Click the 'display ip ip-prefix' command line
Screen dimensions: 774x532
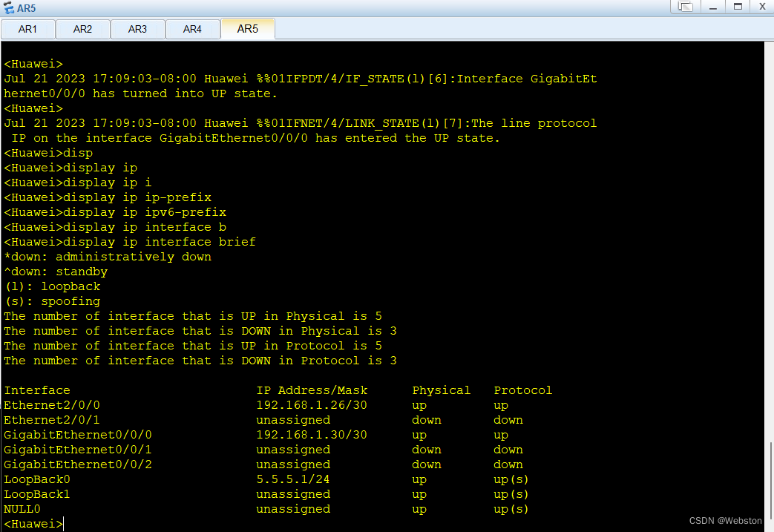(x=108, y=197)
